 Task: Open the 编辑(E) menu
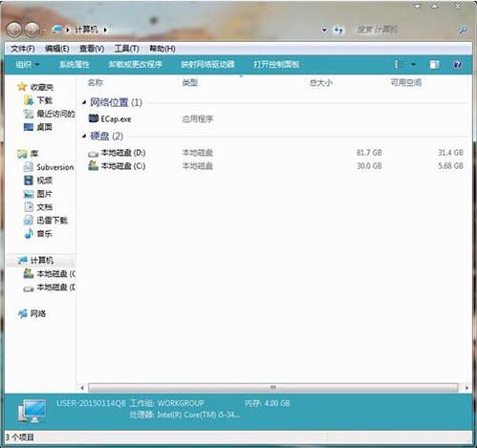coord(57,49)
